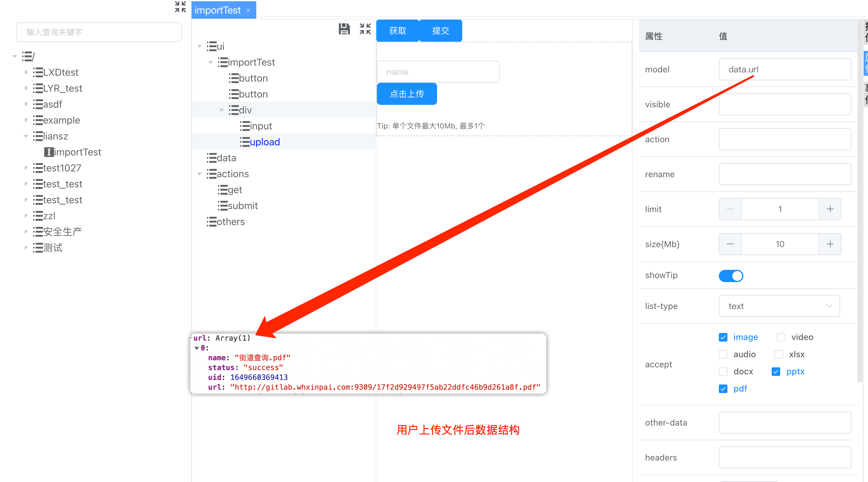Check the docx accept checkbox
The image size is (868, 482).
[x=723, y=372]
